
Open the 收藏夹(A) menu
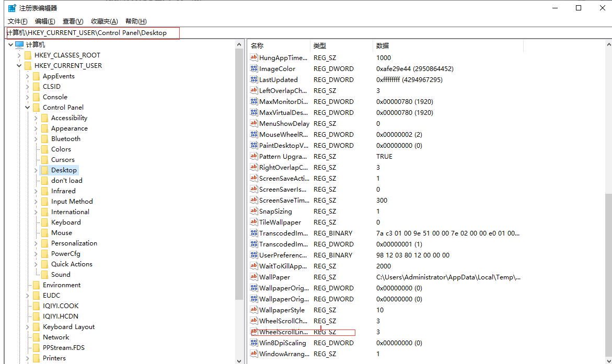click(x=104, y=21)
